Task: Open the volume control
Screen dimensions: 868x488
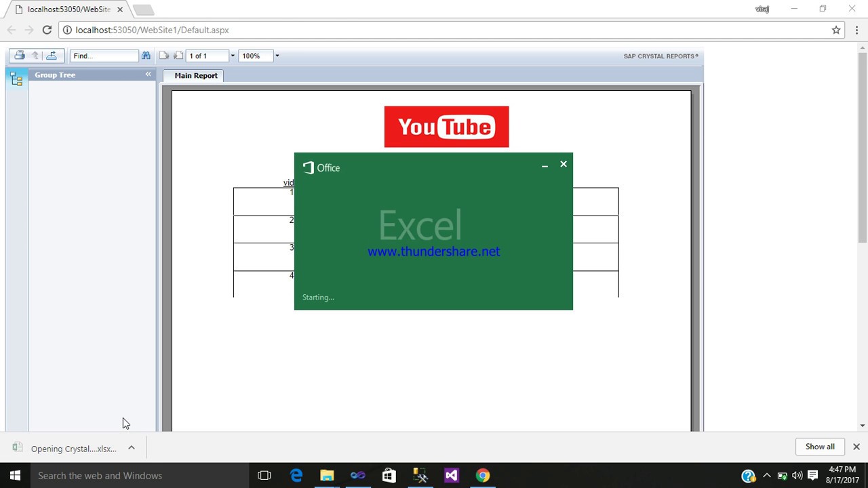Action: tap(797, 476)
